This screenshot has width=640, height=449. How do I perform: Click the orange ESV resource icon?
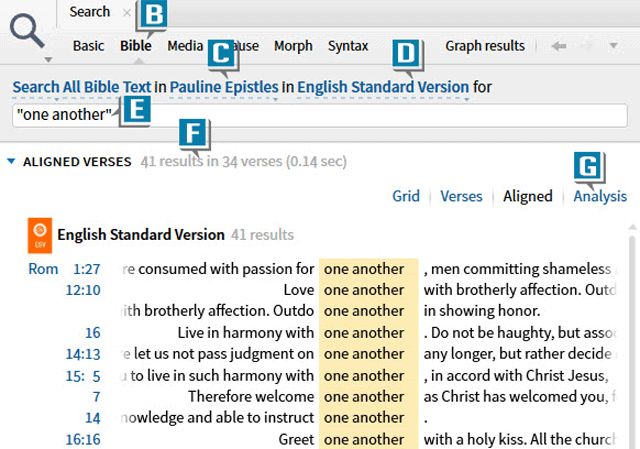38,235
